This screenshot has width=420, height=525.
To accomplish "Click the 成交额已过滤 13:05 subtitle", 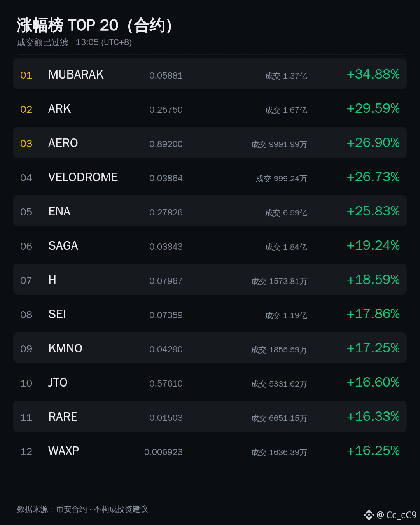I will (74, 42).
